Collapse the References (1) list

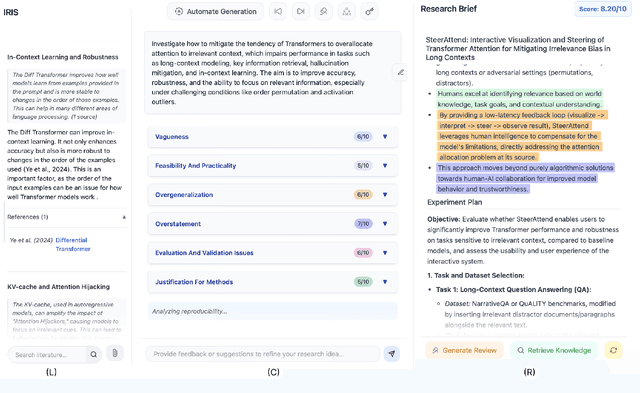click(124, 217)
